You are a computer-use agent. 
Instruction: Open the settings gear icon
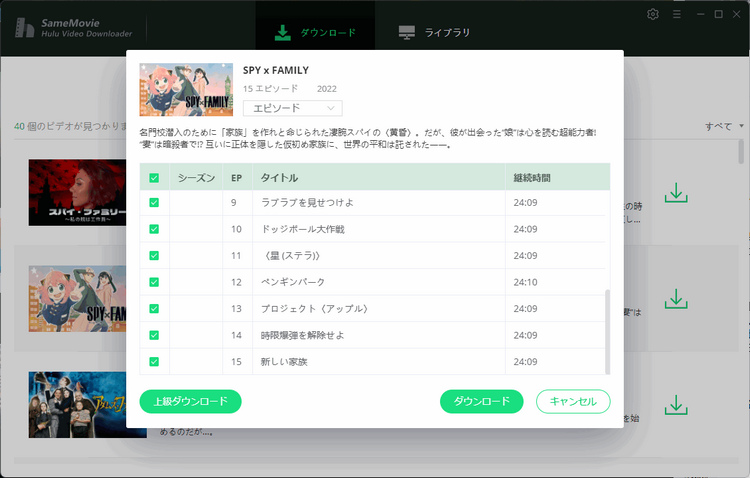click(x=653, y=14)
